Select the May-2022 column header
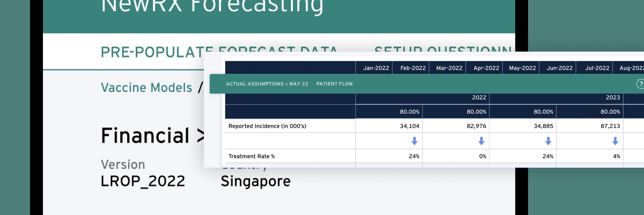 [521, 68]
